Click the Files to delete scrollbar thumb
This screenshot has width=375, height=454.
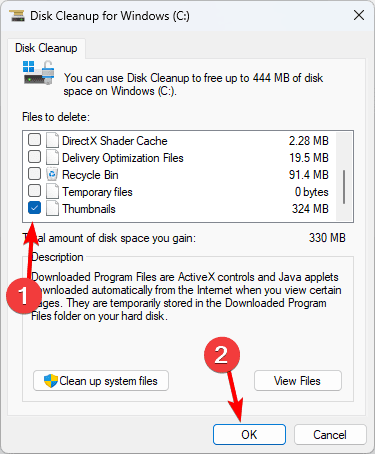(x=344, y=187)
